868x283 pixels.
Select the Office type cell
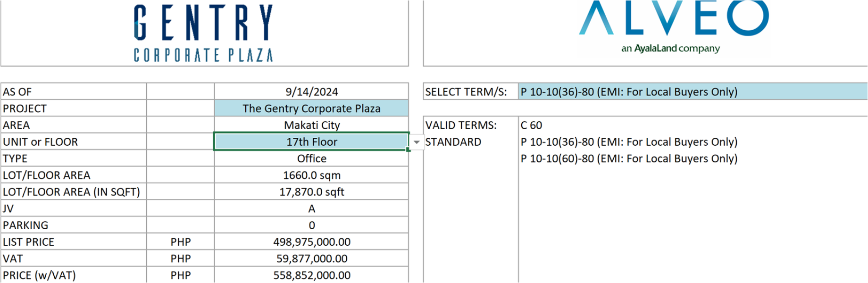pos(311,158)
